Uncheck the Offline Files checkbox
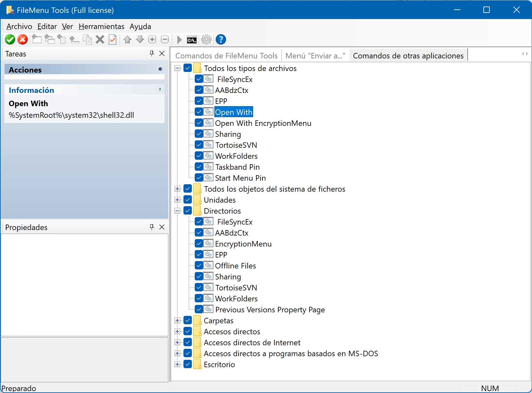 coord(199,266)
